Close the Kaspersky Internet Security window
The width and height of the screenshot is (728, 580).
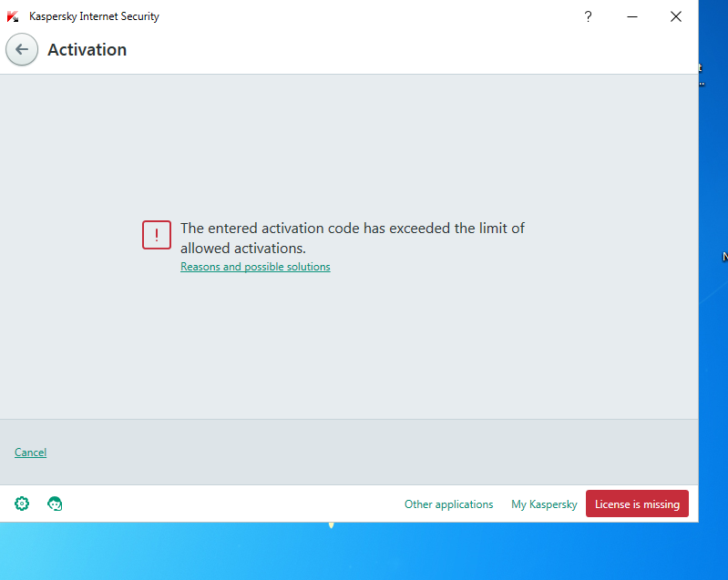676,16
